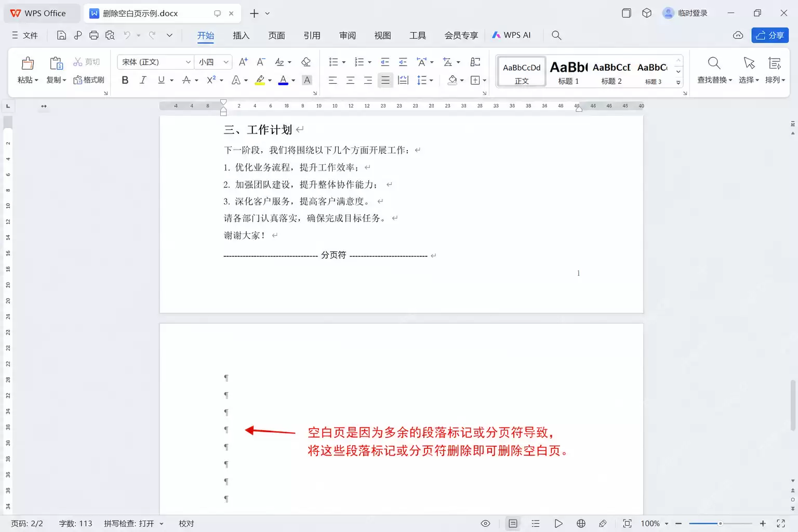Expand the bullet list dropdown arrow
This screenshot has width=798, height=532.
click(x=344, y=62)
